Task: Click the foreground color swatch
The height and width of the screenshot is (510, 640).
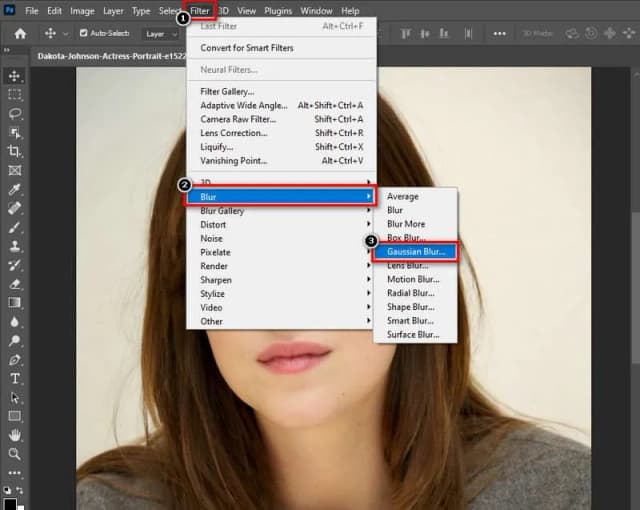Action: point(10,503)
